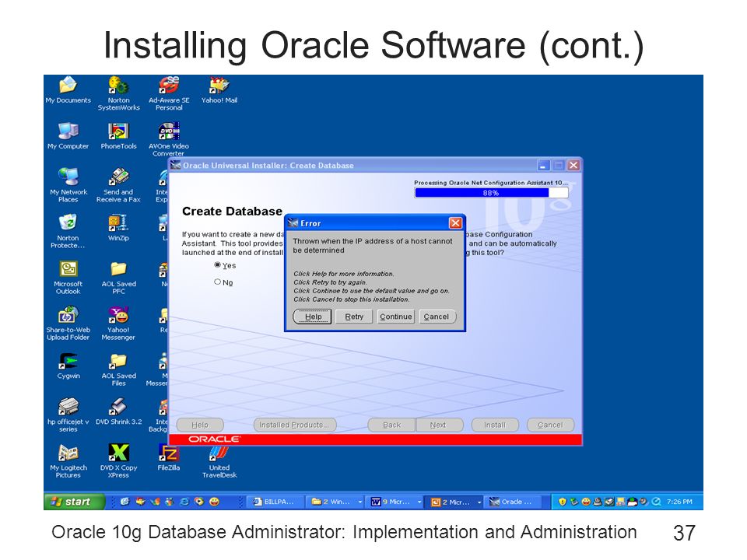Close the Error dialog with X

pos(455,223)
